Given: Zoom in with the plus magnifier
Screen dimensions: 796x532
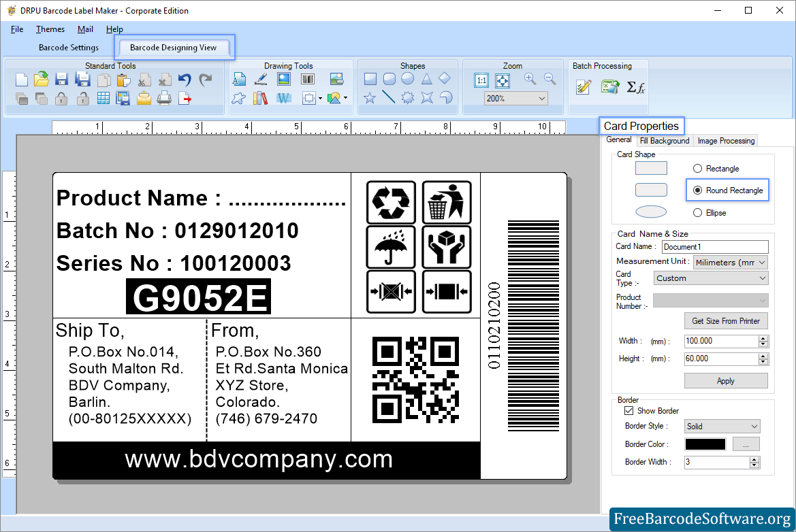Looking at the screenshot, I should click(530, 79).
